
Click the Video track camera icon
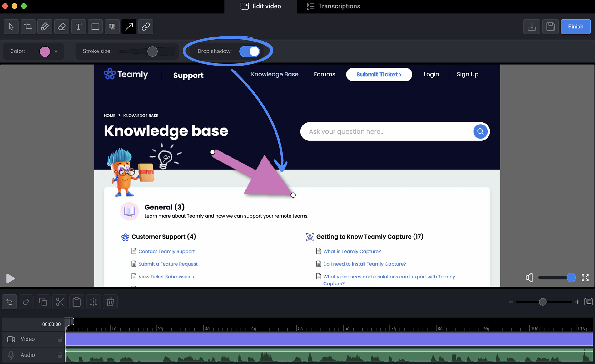[11, 339]
